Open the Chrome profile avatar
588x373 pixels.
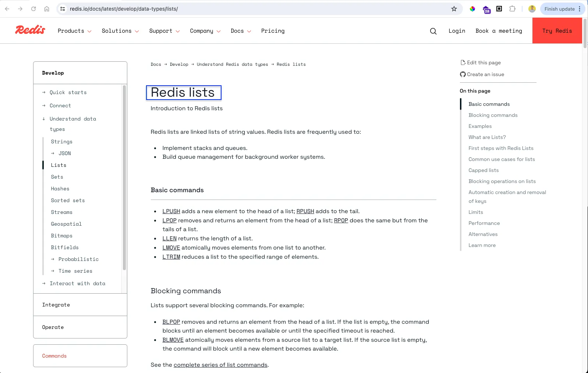click(x=532, y=9)
